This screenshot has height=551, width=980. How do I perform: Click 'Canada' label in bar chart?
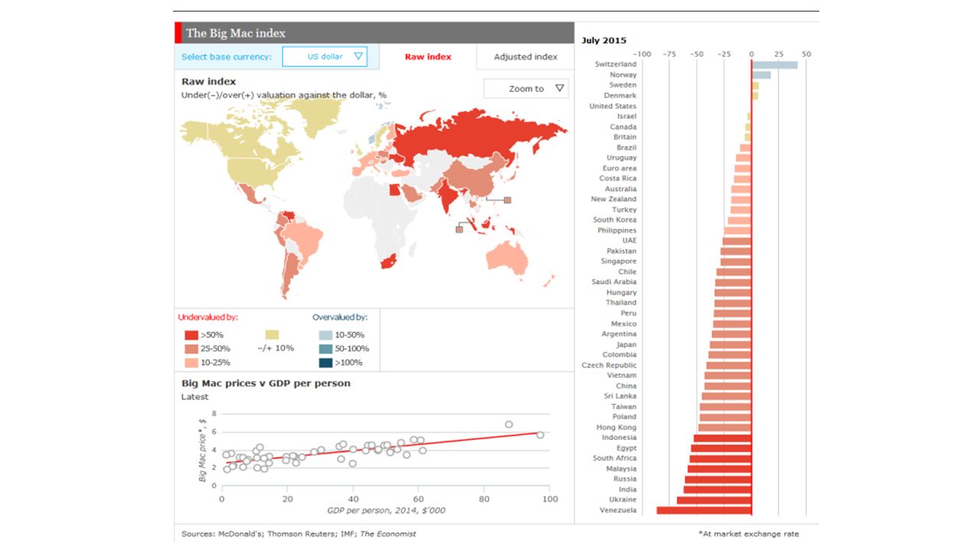[623, 127]
